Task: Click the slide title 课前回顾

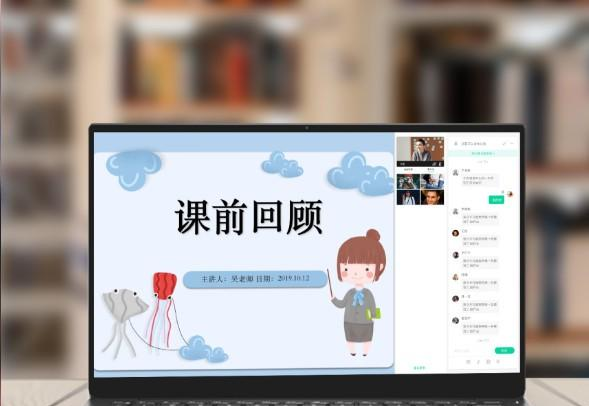Action: click(x=249, y=217)
